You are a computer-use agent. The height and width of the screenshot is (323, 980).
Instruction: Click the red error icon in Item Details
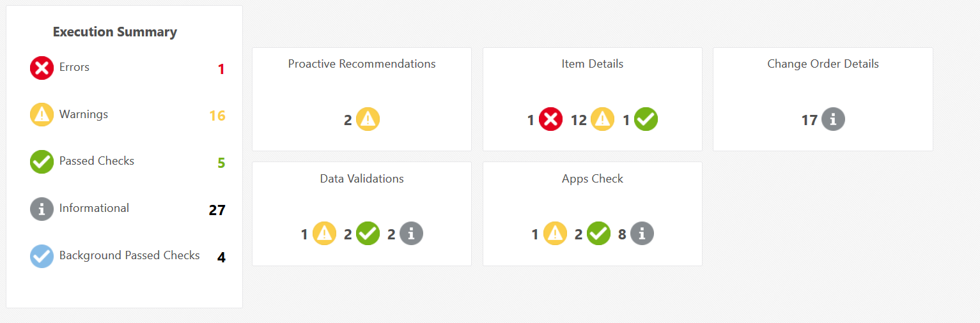[x=550, y=119]
